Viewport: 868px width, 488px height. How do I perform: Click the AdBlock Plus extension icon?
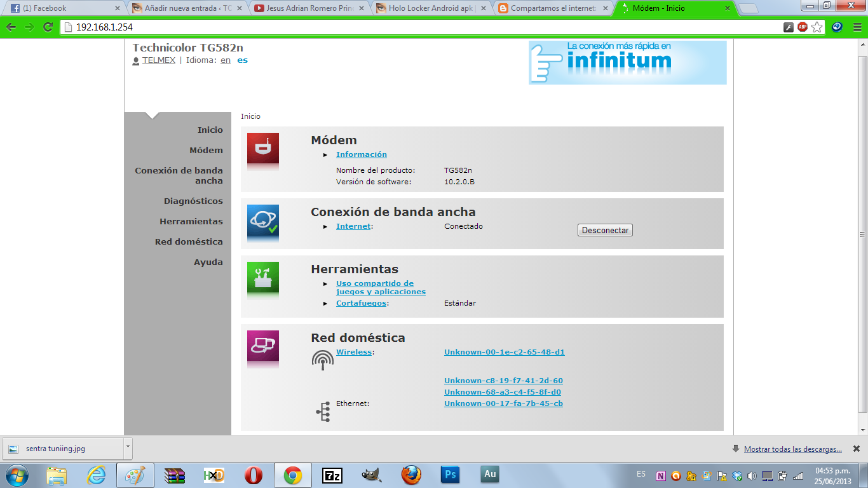pos(803,27)
